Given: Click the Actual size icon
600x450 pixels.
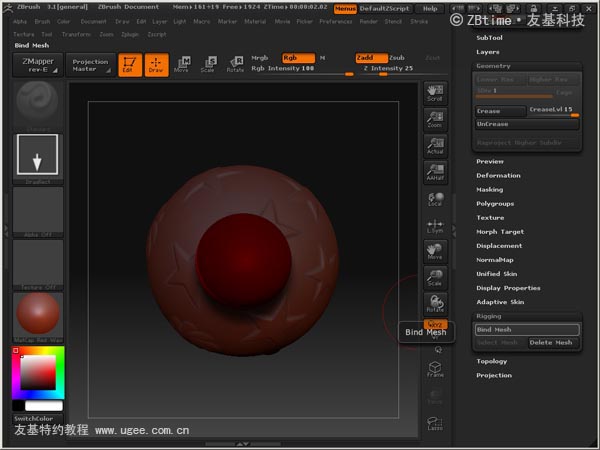Looking at the screenshot, I should point(435,146).
